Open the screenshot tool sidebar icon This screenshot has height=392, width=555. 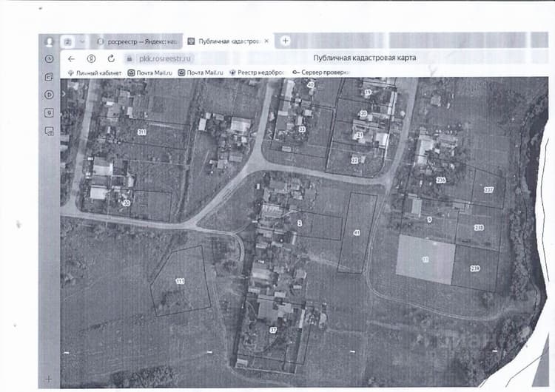point(49,131)
